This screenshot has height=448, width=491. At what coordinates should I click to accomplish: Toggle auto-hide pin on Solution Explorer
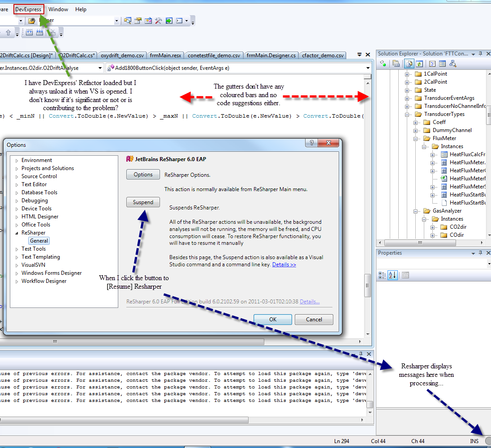pyautogui.click(x=481, y=54)
